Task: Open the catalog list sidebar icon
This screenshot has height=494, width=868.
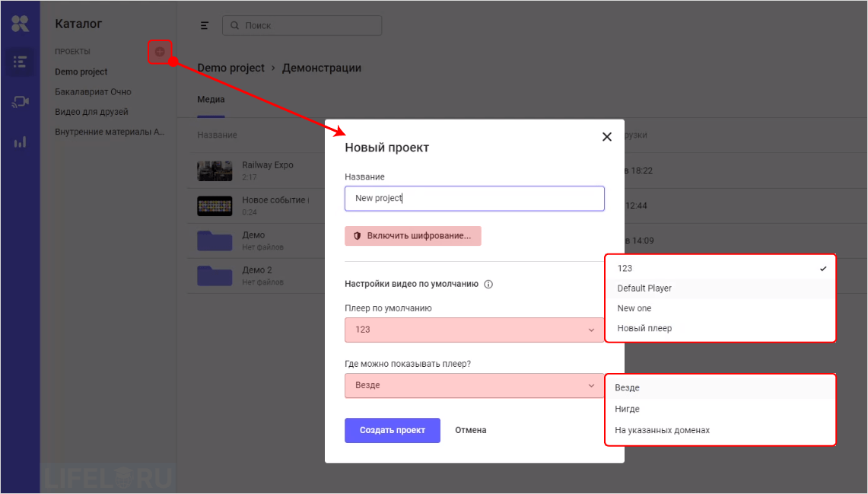Action: click(21, 62)
